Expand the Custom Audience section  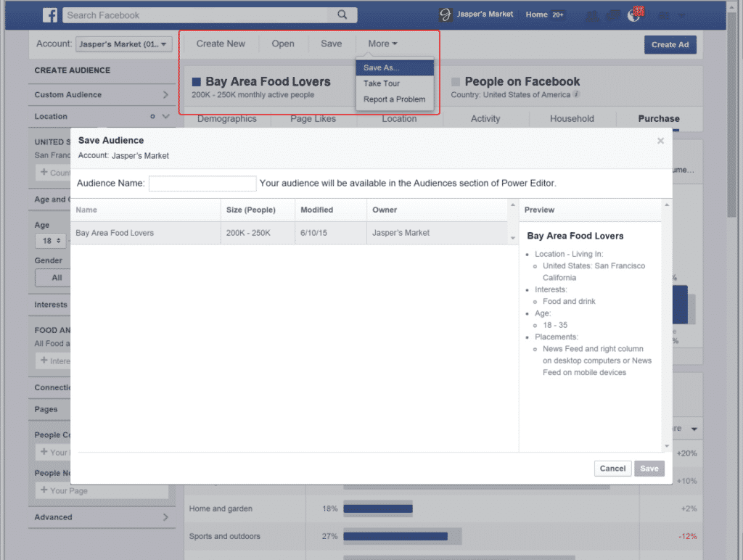click(x=102, y=95)
